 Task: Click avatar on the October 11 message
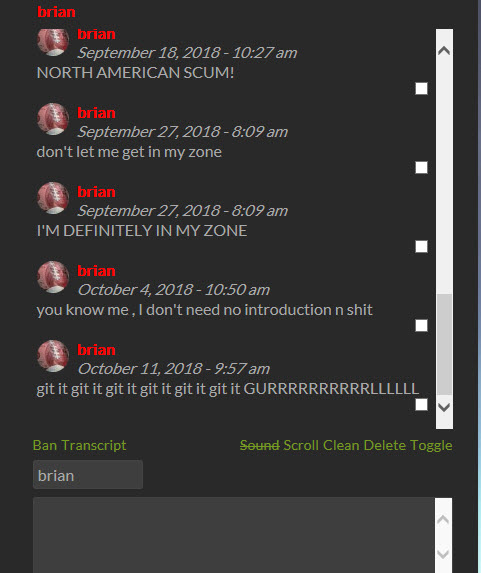tap(53, 356)
